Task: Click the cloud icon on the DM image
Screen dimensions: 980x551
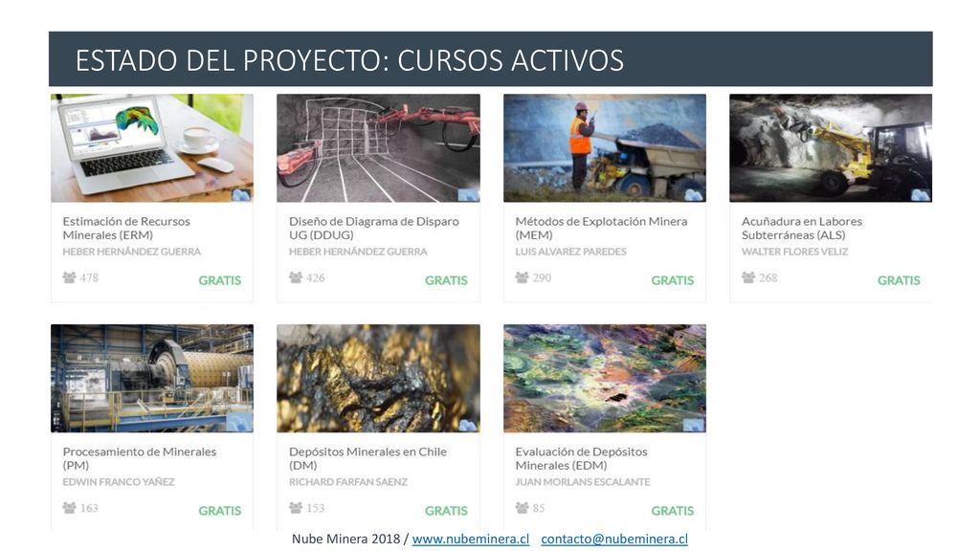Action: 467,425
